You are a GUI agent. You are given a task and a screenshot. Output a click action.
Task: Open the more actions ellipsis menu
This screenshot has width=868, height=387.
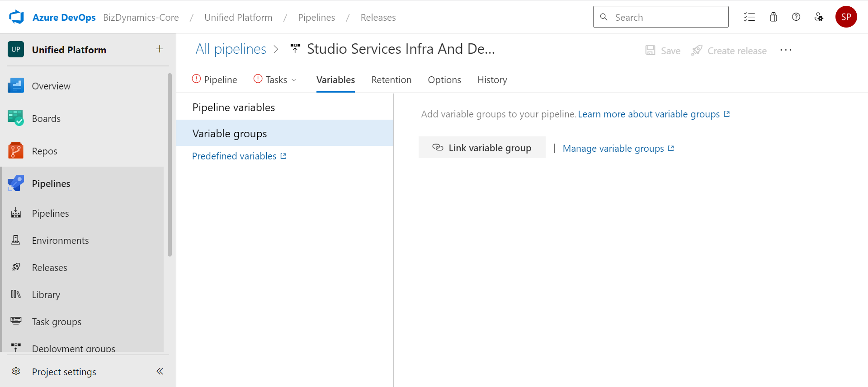(x=786, y=50)
